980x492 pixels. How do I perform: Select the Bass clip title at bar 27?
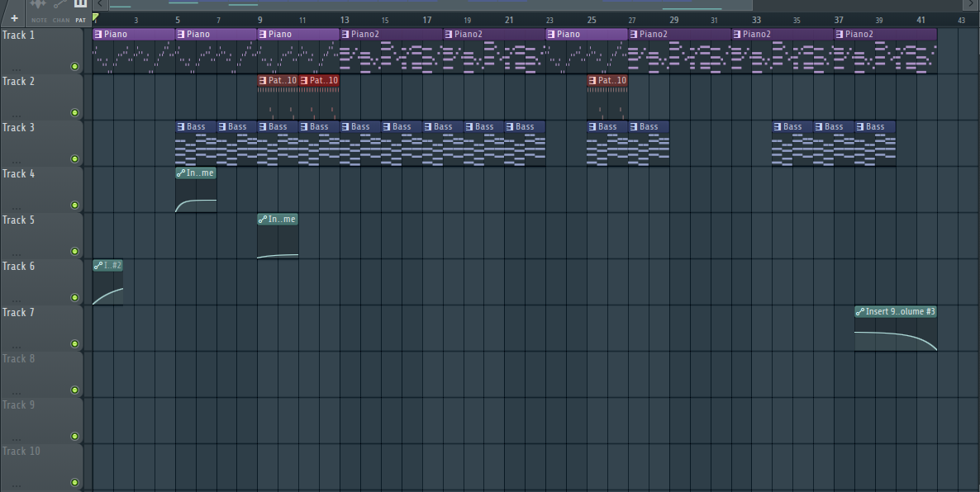click(x=649, y=127)
